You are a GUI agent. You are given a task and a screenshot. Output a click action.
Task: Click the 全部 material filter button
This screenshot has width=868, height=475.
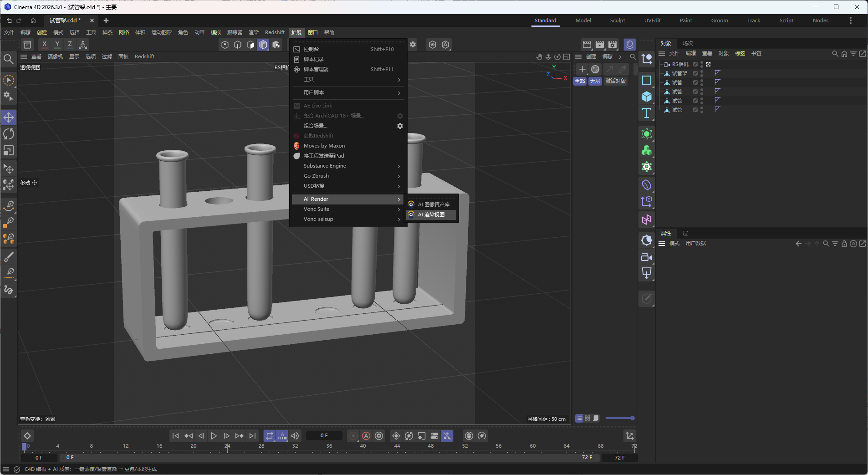coord(580,81)
